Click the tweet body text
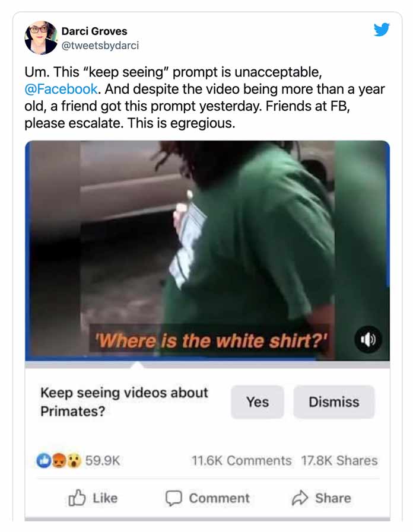 point(205,98)
